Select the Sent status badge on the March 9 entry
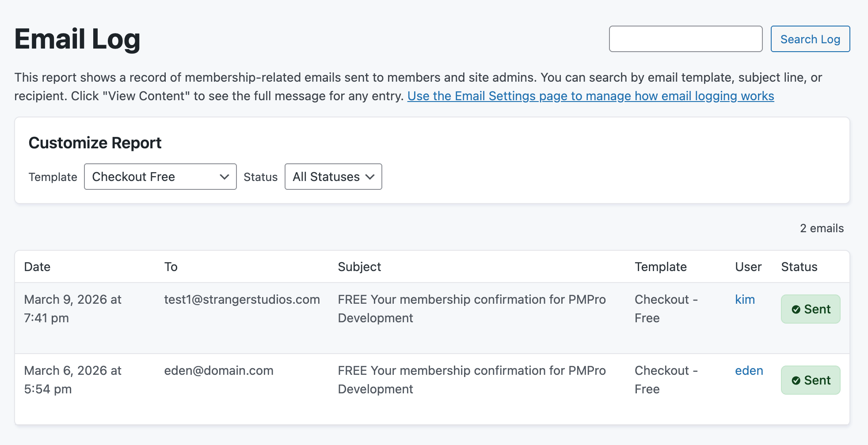868x445 pixels. (x=810, y=309)
